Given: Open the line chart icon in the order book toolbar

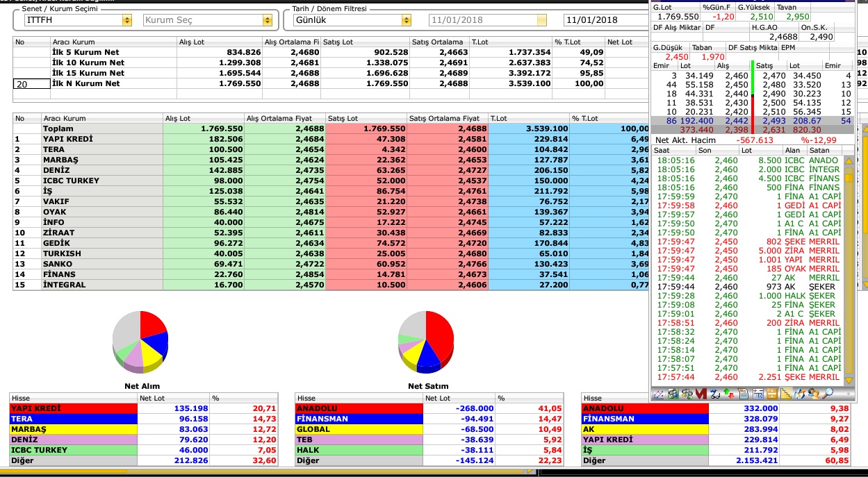Looking at the screenshot, I should click(658, 394).
